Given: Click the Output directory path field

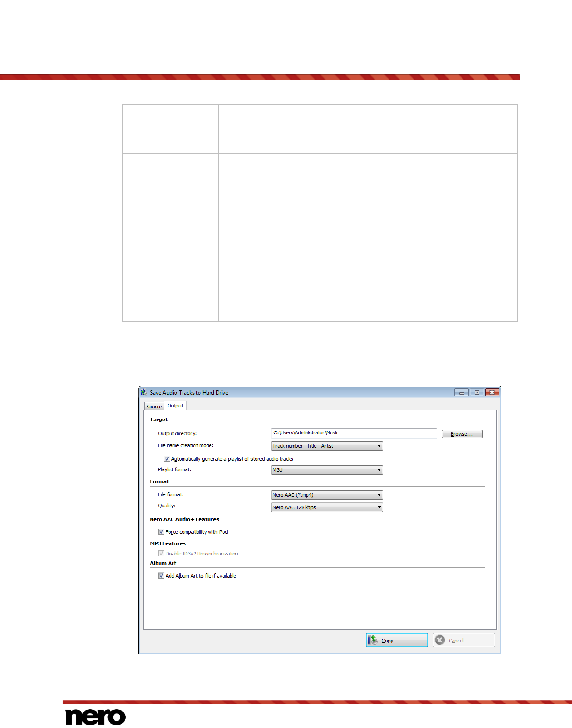Looking at the screenshot, I should pos(354,433).
